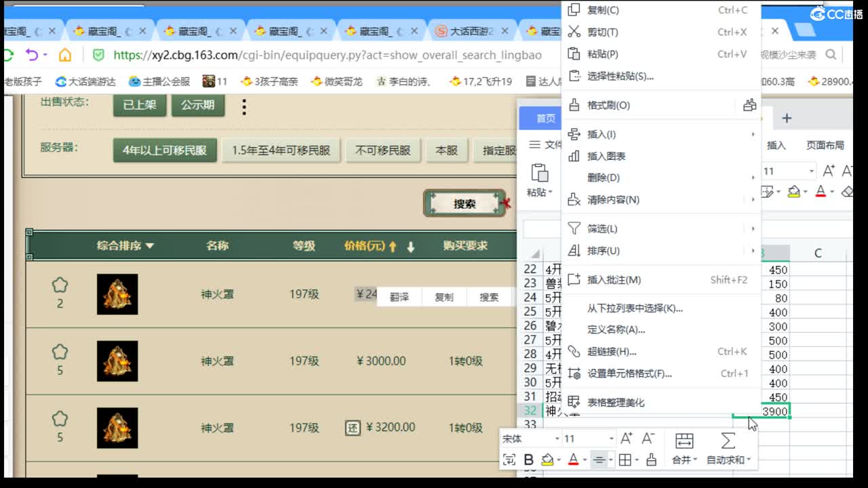Click 合并 merge cells button
868x488 pixels.
684,449
